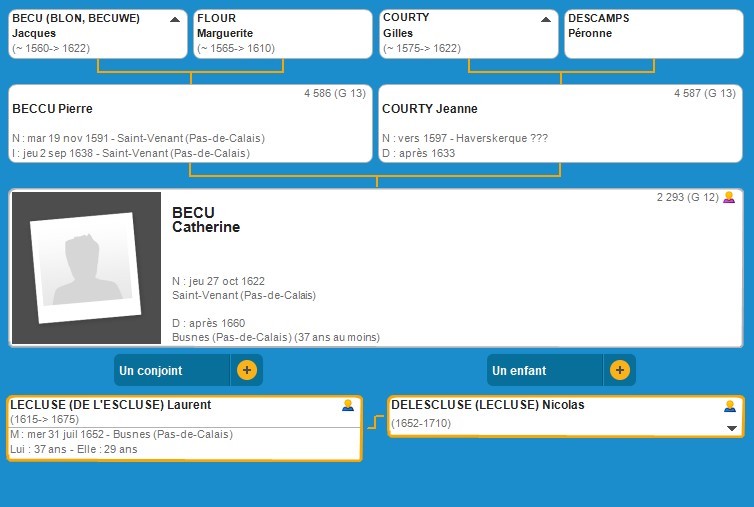Click the plus icon beside Un enfant

pyautogui.click(x=620, y=370)
